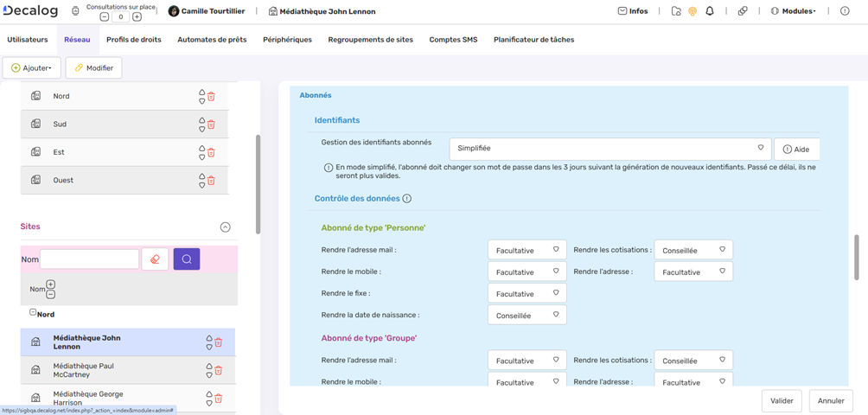Decrease Consultations sur place counter
This screenshot has width=868, height=415.
coord(105,16)
